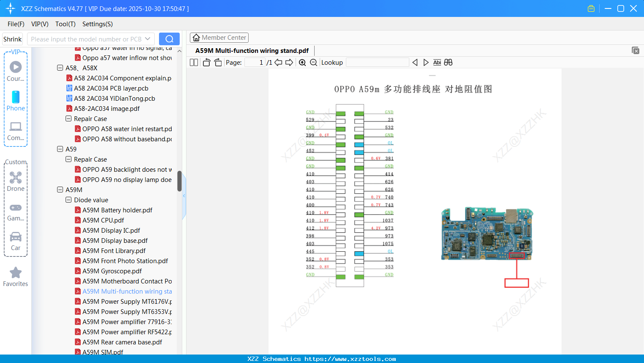Open OPPO A59 backlight does not work file
Viewport: 644px width, 363px height.
pyautogui.click(x=127, y=169)
